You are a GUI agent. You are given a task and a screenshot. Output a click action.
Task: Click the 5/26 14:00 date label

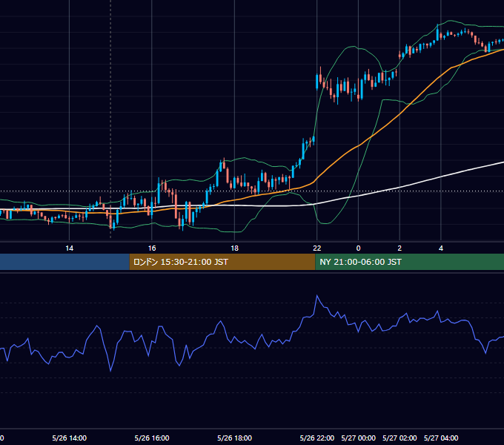pyautogui.click(x=70, y=438)
